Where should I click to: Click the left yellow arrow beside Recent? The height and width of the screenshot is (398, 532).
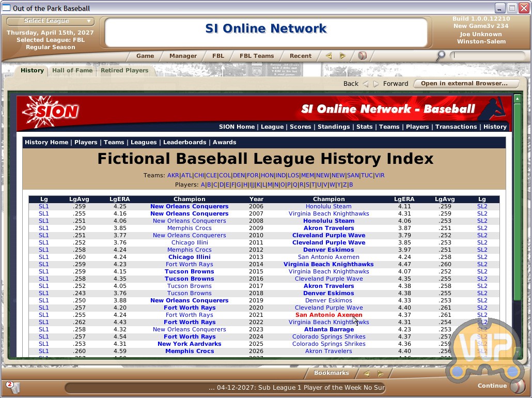[x=328, y=56]
